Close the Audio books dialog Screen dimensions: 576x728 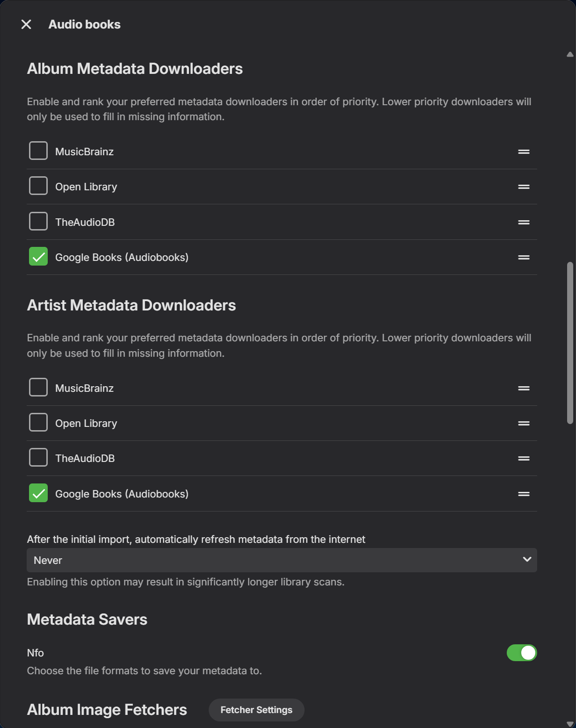point(26,24)
